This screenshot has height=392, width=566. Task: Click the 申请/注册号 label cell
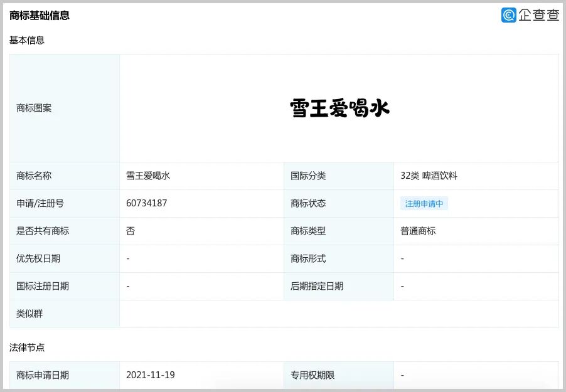[x=65, y=204]
